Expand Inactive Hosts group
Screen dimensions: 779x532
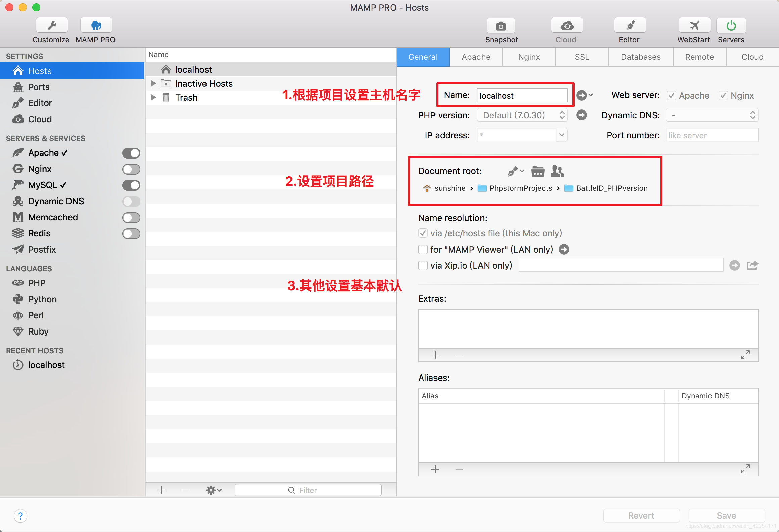click(154, 83)
